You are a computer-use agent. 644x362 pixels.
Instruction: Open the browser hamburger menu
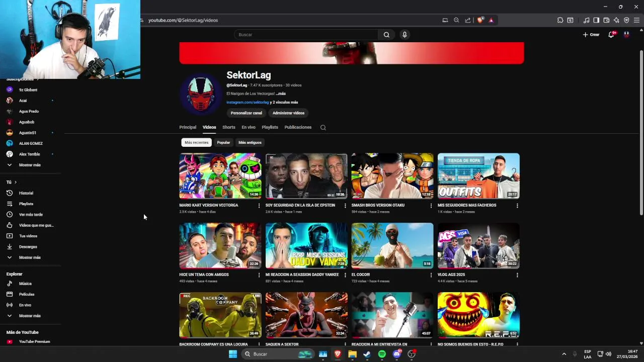[636, 20]
